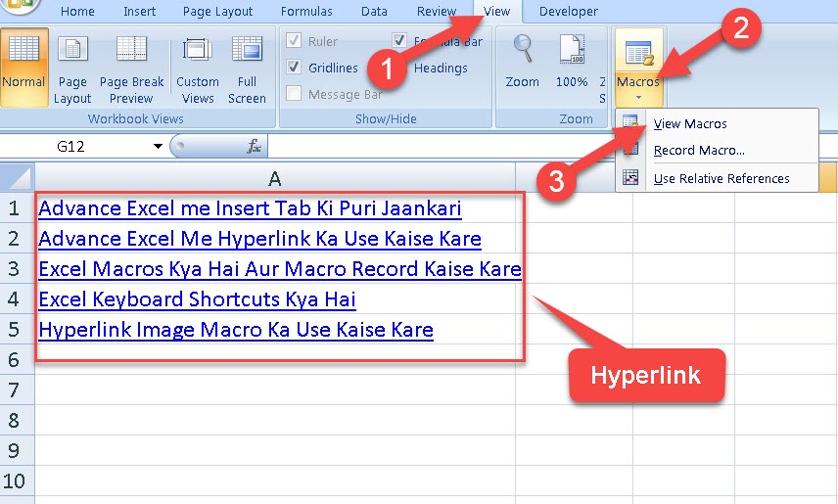Choose View Macros from the menu
This screenshot has height=504, width=838.
690,124
